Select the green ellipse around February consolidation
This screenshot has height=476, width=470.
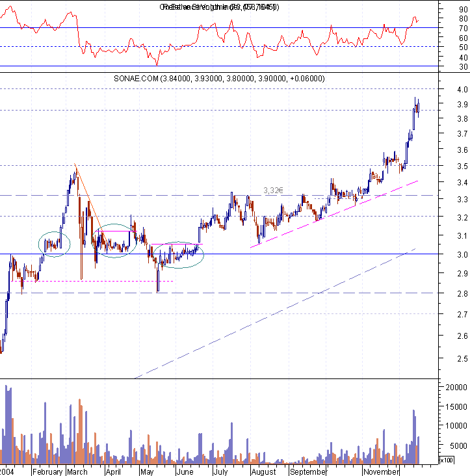(x=55, y=244)
